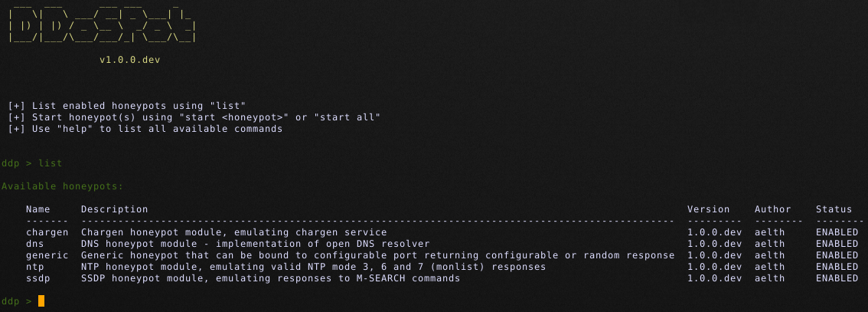Click the orange cursor block at prompt
This screenshot has height=312, width=868.
pyautogui.click(x=41, y=301)
